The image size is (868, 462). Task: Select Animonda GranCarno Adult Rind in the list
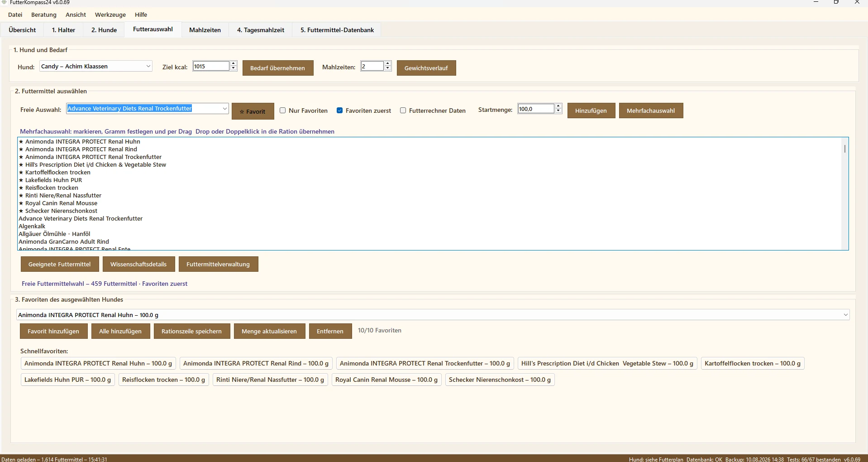coord(429,242)
